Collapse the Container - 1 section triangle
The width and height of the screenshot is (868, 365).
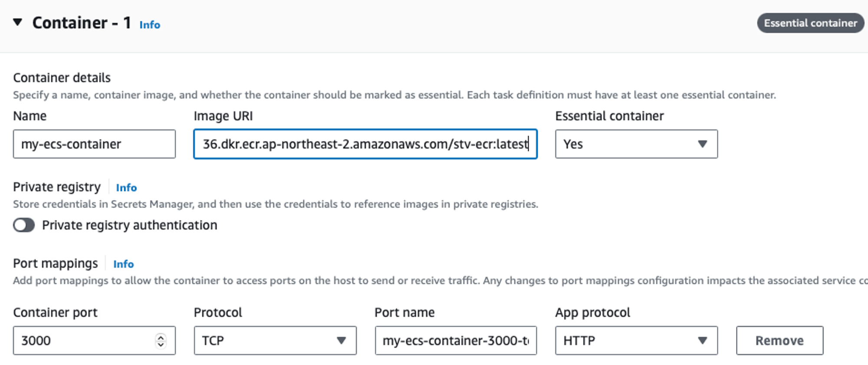coord(17,22)
